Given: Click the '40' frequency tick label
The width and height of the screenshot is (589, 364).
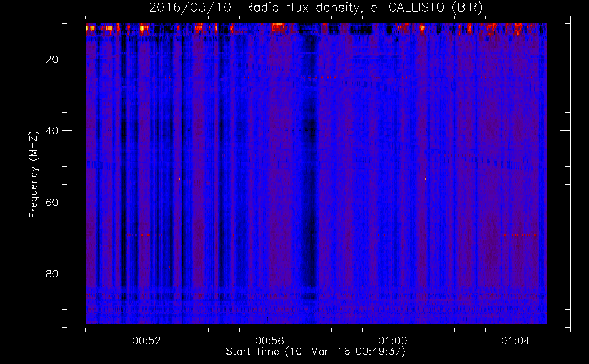Looking at the screenshot, I should click(52, 131).
